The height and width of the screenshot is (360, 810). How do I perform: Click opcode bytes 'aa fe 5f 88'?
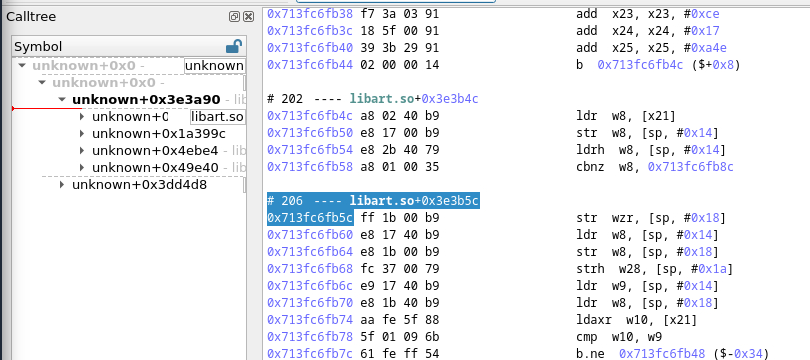tap(399, 320)
